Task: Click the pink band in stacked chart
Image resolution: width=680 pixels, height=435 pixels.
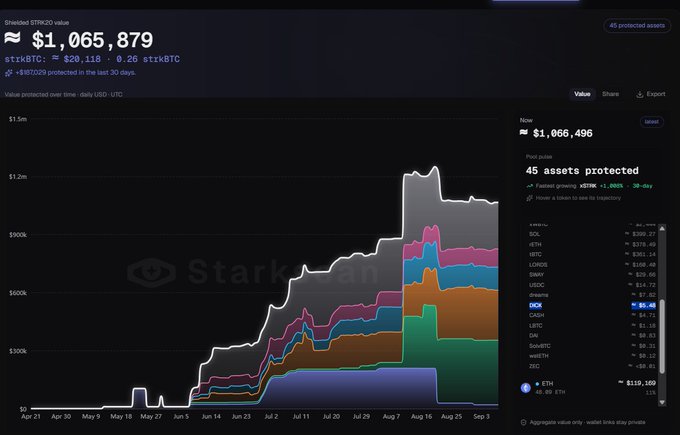Action: click(468, 255)
